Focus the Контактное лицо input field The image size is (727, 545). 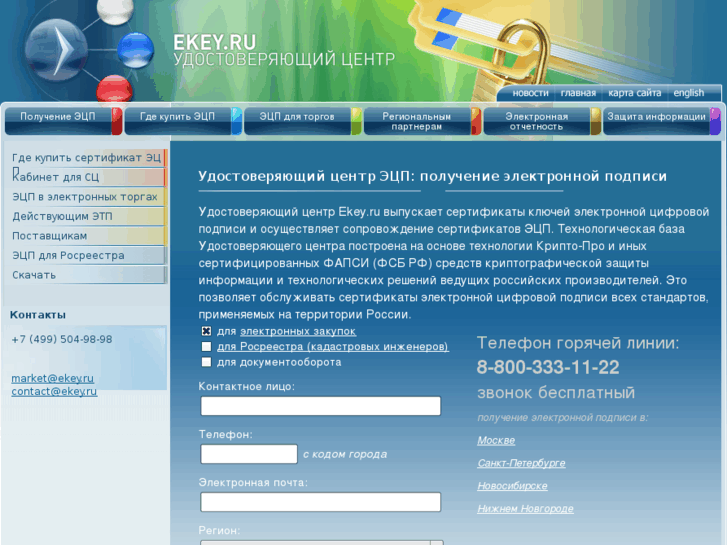320,406
